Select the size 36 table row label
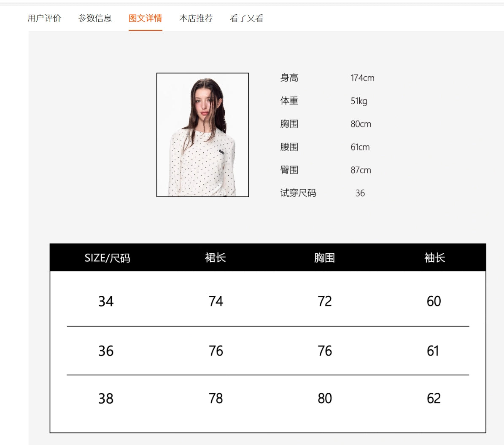This screenshot has width=504, height=445. pos(106,351)
